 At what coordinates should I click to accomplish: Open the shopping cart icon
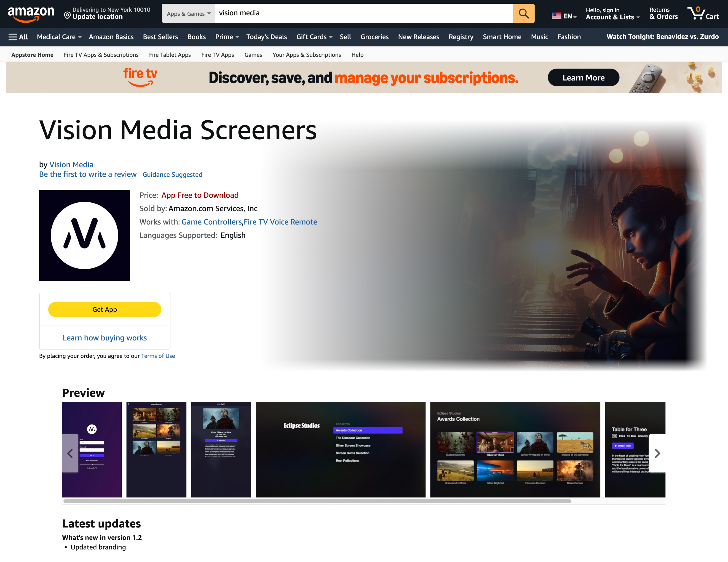click(703, 14)
